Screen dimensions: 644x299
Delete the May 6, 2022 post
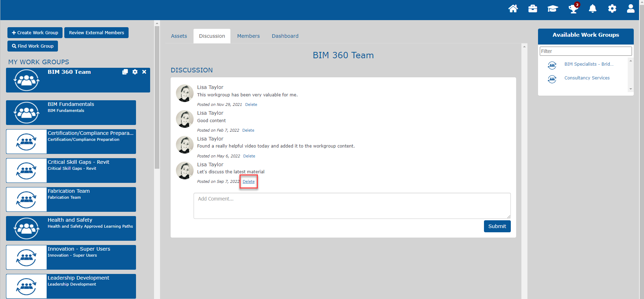point(249,156)
